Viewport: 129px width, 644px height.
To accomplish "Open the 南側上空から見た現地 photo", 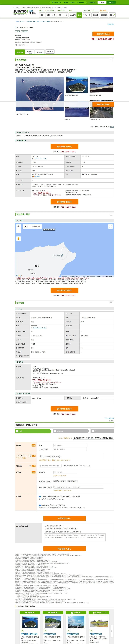I will [77, 85].
